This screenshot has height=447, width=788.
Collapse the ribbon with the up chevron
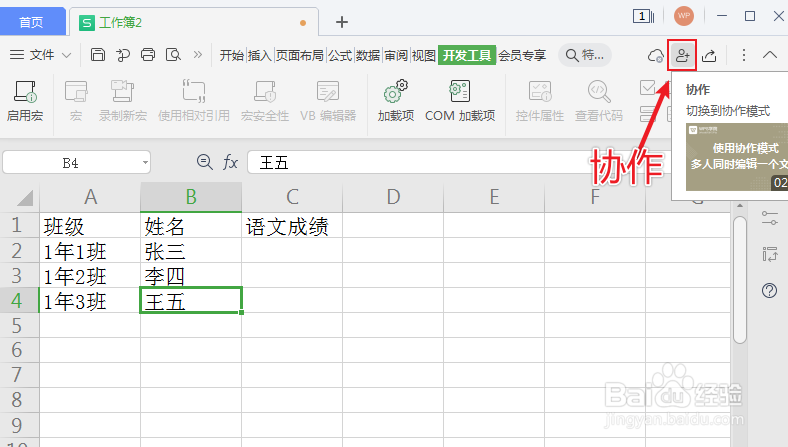click(x=770, y=55)
